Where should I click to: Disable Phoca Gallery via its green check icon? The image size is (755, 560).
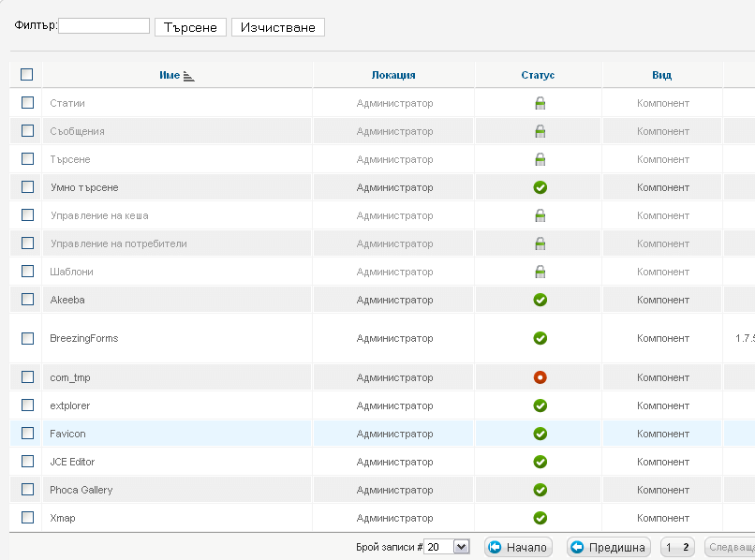click(x=540, y=490)
